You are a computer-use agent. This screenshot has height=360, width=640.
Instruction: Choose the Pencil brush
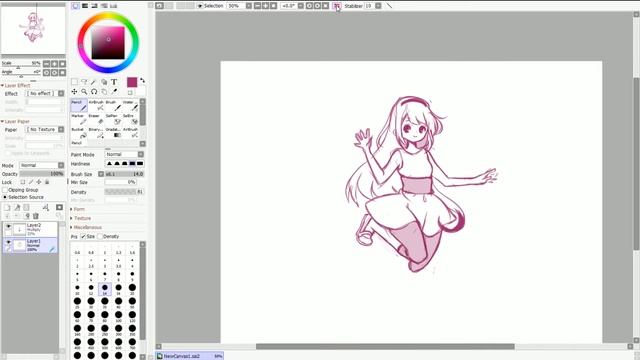79,105
